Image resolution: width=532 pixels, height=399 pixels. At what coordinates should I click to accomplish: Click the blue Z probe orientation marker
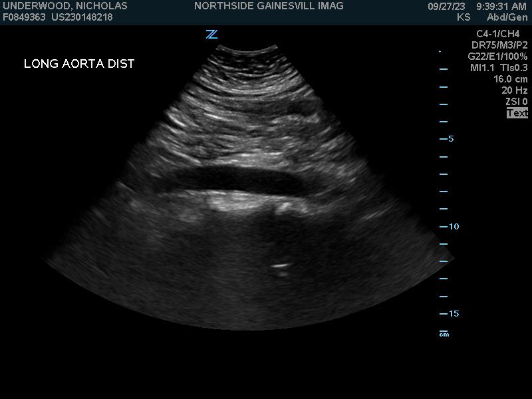[211, 35]
